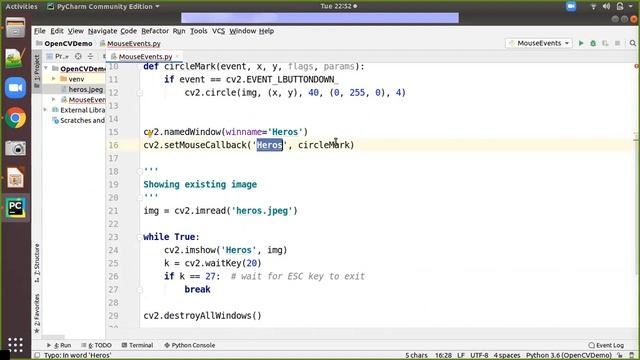Image resolution: width=640 pixels, height=360 pixels.
Task: Open the VCS menu
Action: point(218,31)
